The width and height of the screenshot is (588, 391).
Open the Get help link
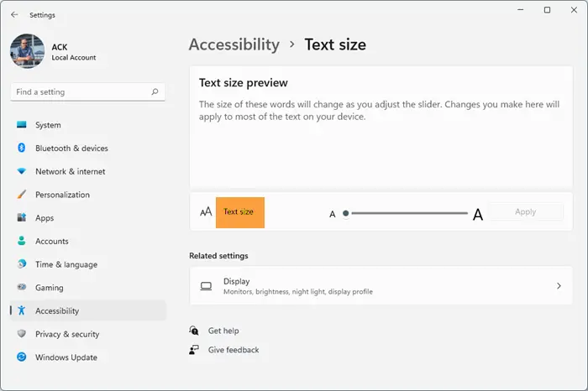(x=223, y=331)
